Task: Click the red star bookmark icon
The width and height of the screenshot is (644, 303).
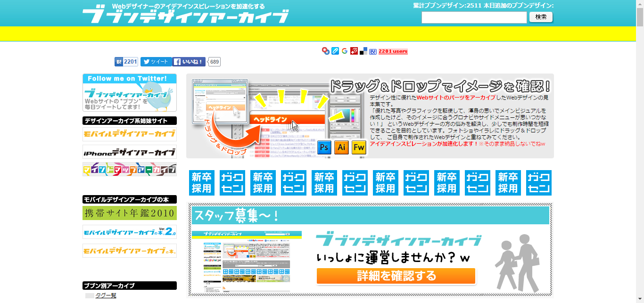Action: click(x=326, y=51)
